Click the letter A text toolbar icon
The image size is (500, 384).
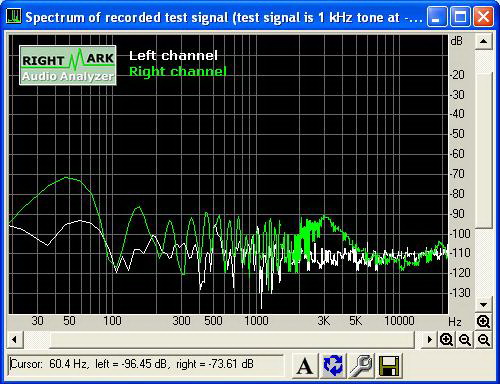(304, 366)
